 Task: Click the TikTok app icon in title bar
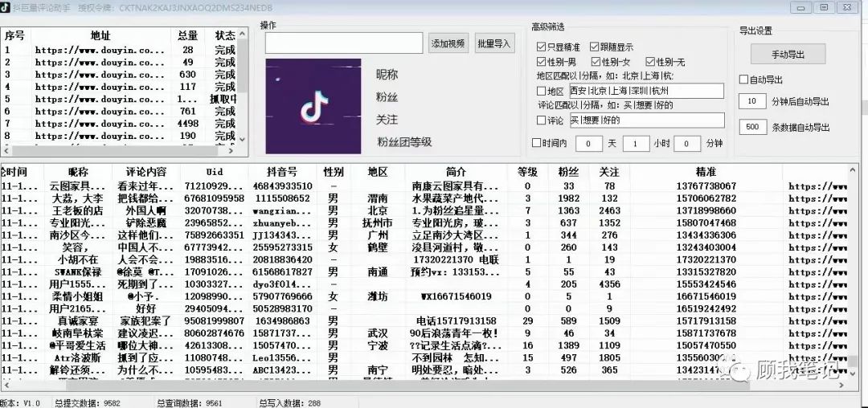(x=5, y=7)
